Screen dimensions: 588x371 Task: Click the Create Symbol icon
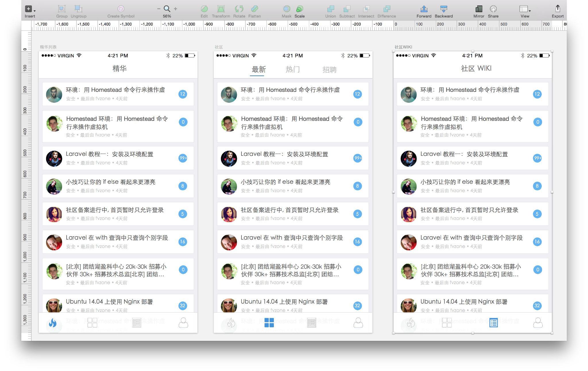click(x=121, y=9)
